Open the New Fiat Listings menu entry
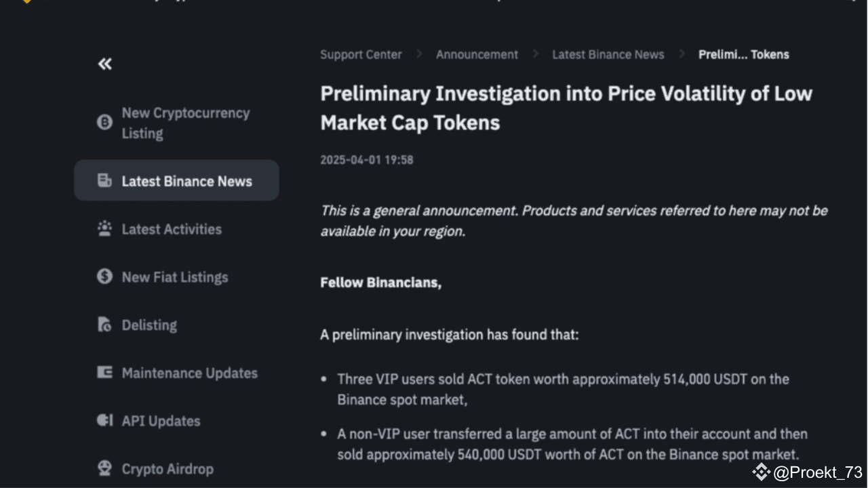Viewport: 868px width, 488px height. (174, 277)
